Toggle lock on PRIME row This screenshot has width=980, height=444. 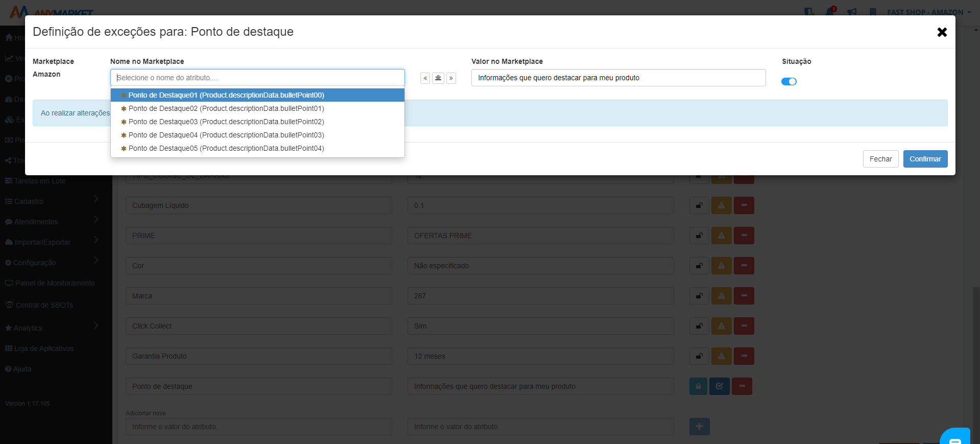pyautogui.click(x=699, y=236)
